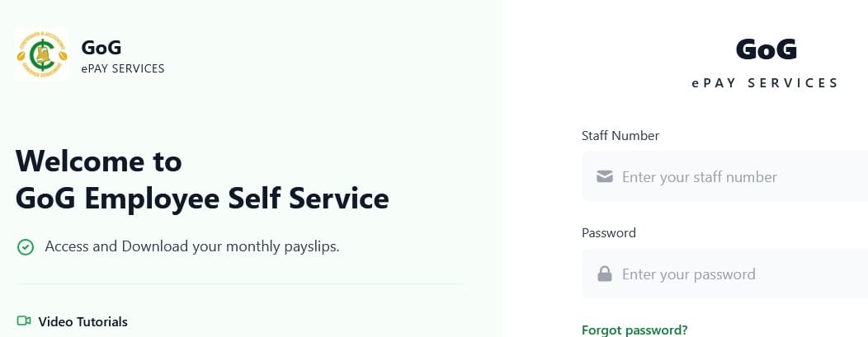The width and height of the screenshot is (868, 337).
Task: Click divider line above Video Tutorials
Action: click(x=239, y=284)
